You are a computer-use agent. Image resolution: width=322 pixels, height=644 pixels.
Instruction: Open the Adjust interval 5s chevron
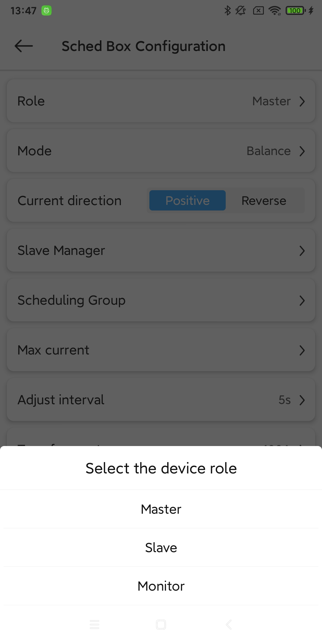[x=302, y=400]
